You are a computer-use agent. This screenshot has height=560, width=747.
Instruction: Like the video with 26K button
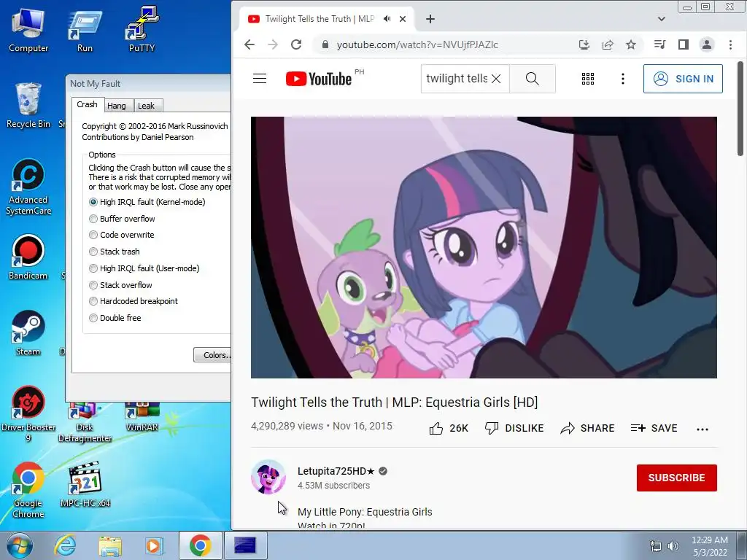(449, 428)
